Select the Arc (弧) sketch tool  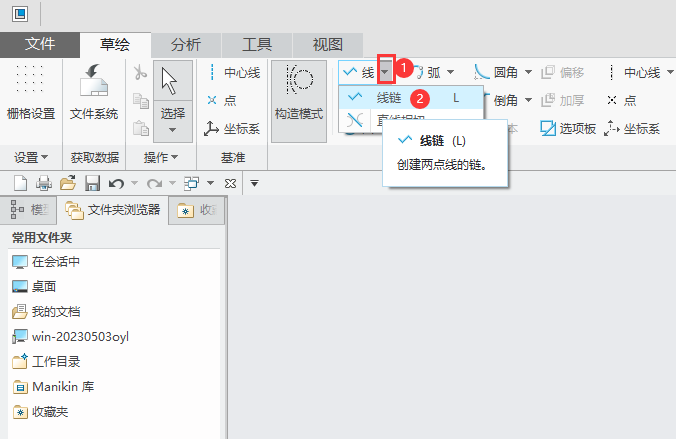429,72
